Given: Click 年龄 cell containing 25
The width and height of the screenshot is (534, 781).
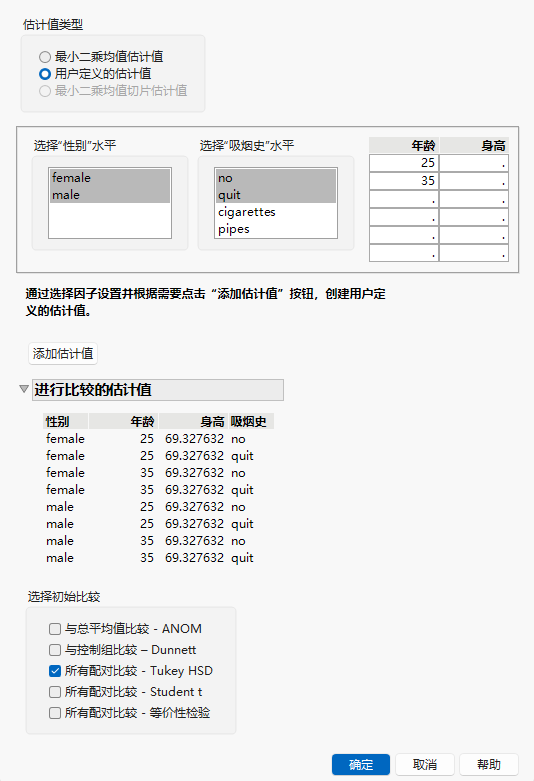Looking at the screenshot, I should click(404, 163).
